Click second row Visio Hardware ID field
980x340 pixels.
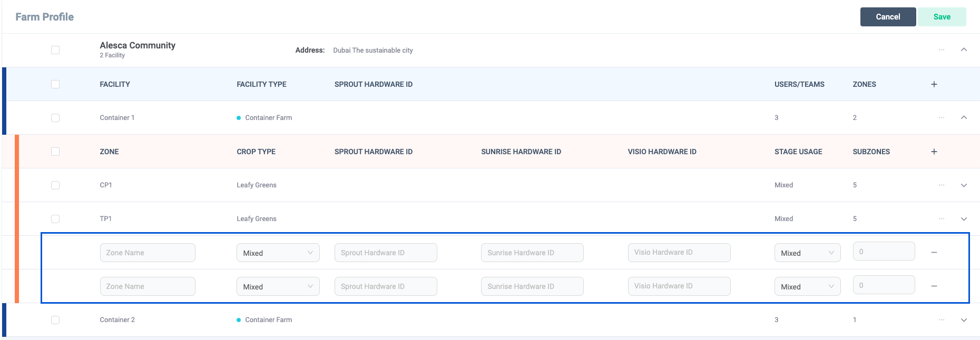tap(679, 286)
